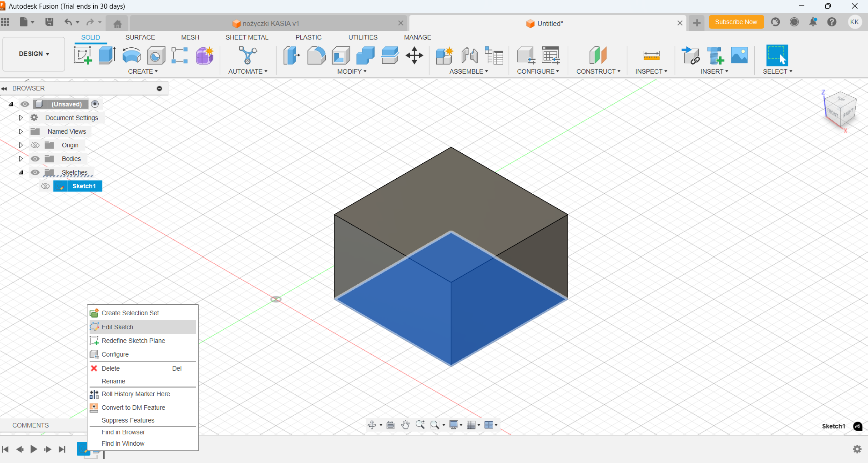868x463 pixels.
Task: Expand the Named Views node
Action: (20, 131)
